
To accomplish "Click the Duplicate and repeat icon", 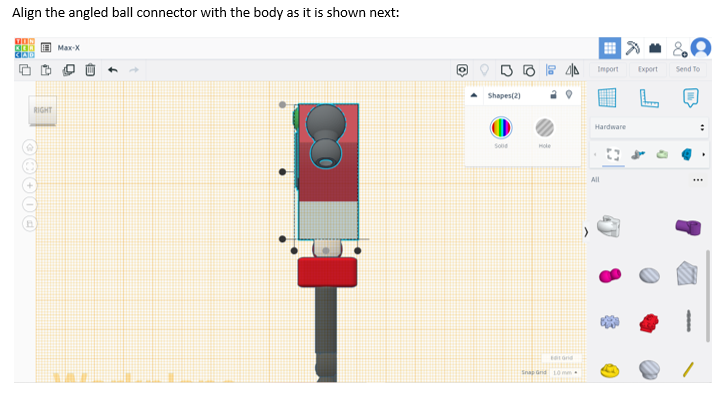I will tap(68, 70).
